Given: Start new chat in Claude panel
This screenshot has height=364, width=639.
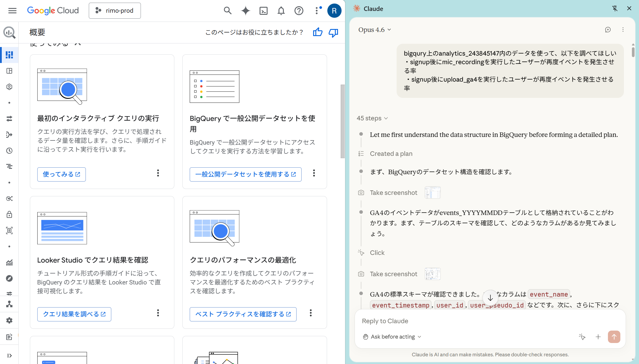Looking at the screenshot, I should [x=608, y=30].
